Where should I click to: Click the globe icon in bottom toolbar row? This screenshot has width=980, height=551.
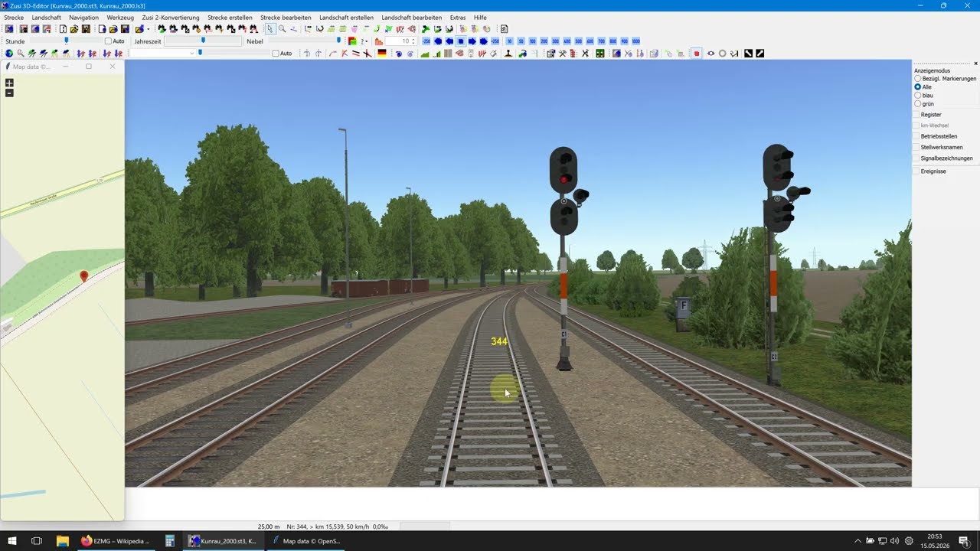click(9, 54)
